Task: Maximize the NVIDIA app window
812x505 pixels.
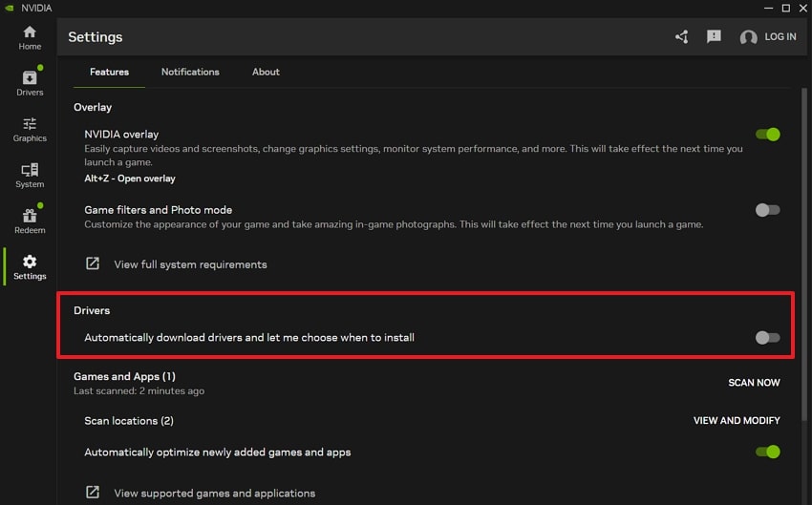Action: pyautogui.click(x=785, y=8)
